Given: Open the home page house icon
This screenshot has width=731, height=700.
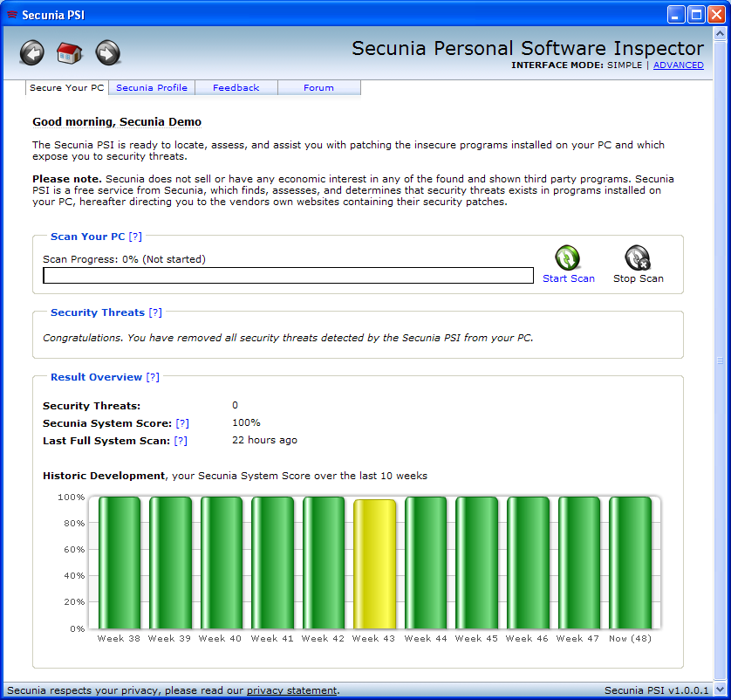Looking at the screenshot, I should (x=70, y=52).
